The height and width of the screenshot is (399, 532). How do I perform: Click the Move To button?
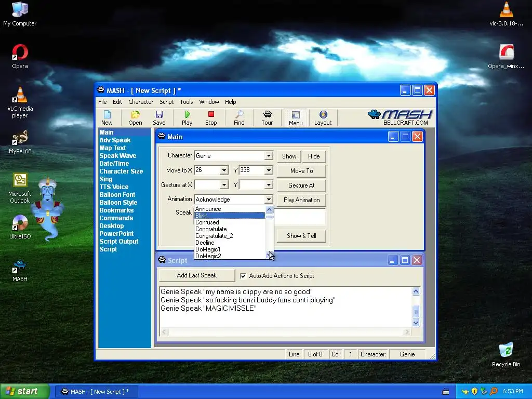[302, 170]
